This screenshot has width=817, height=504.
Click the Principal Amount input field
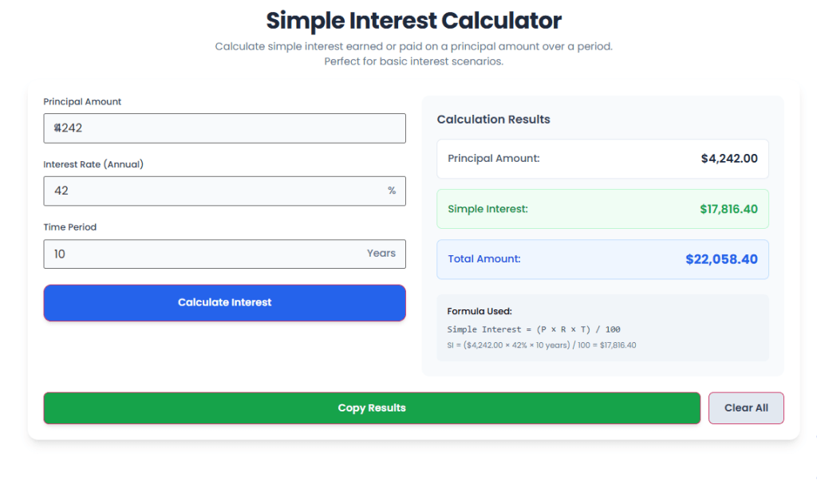[x=224, y=128]
